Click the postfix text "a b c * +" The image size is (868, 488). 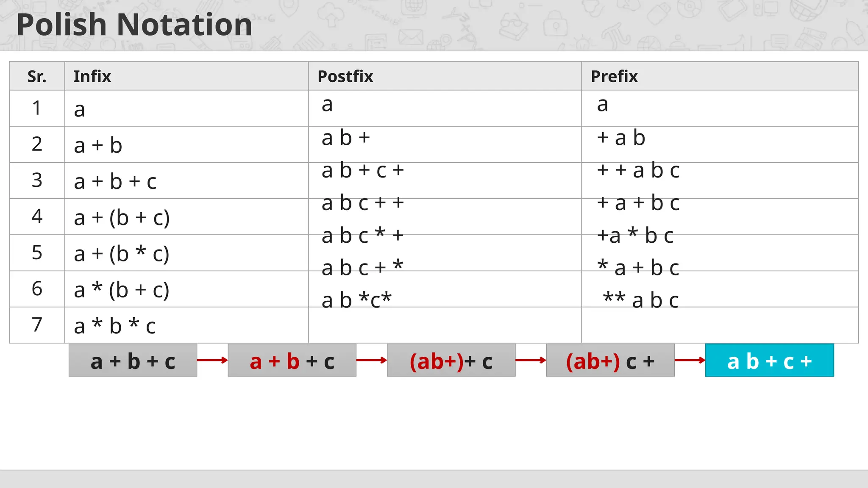pyautogui.click(x=362, y=235)
